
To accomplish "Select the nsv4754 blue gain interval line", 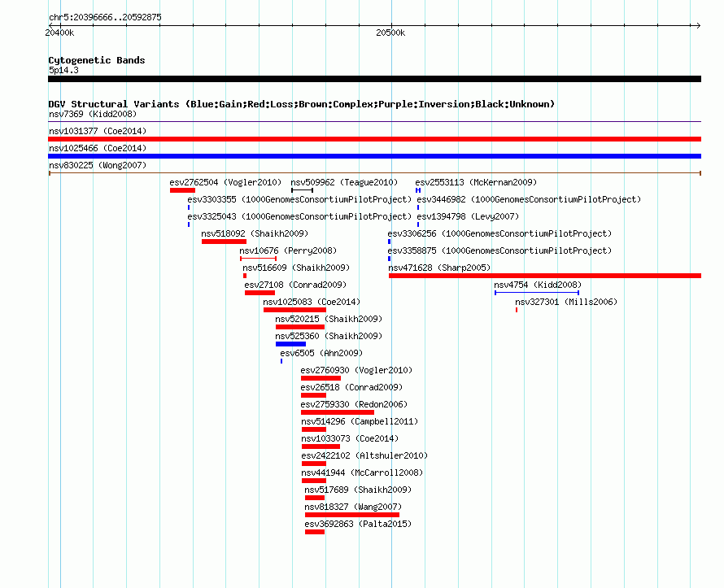I will tap(537, 293).
